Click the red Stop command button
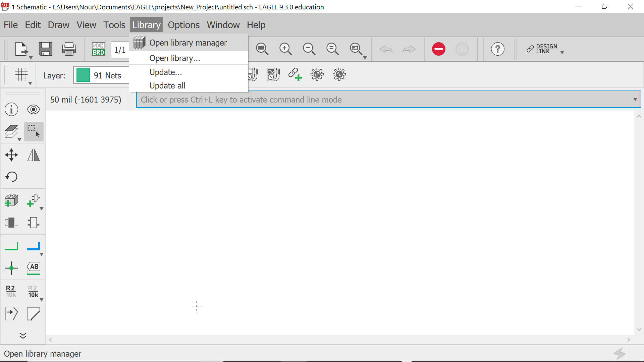 (x=438, y=49)
